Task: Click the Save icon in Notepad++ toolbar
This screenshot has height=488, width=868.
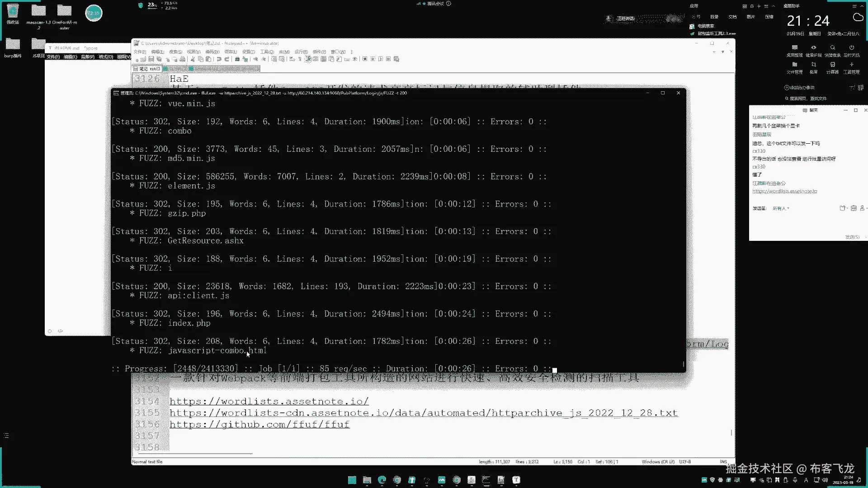Action: 151,59
